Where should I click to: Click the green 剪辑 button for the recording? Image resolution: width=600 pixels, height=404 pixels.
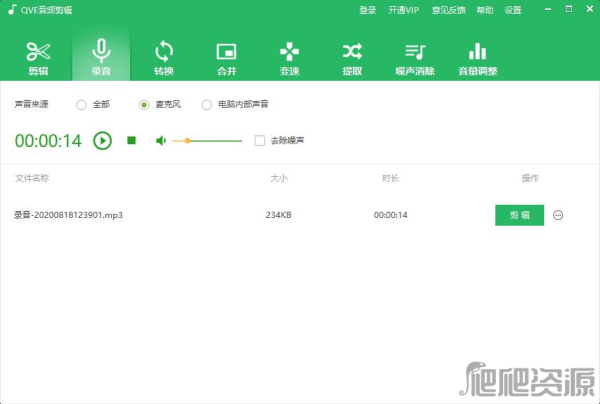pos(520,215)
